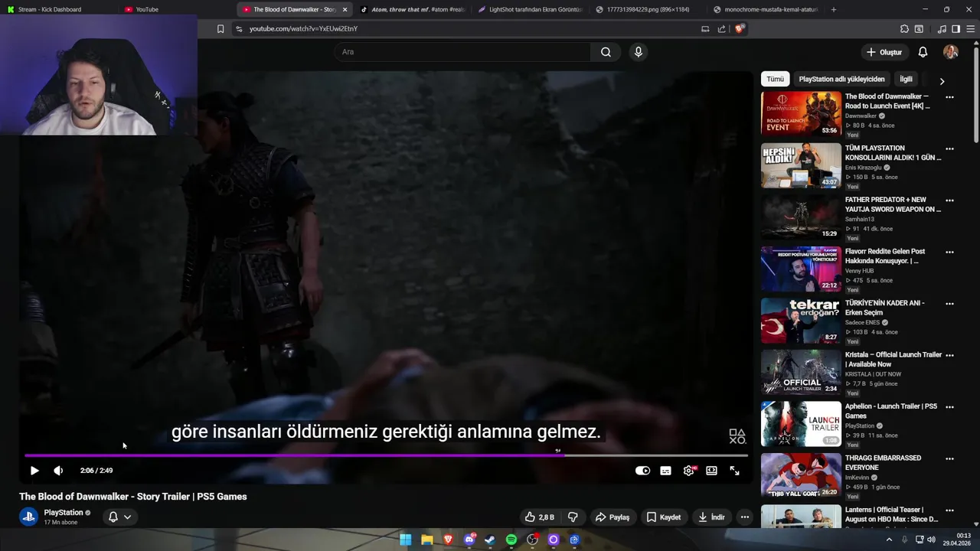Select the İlgili filter chip
The height and width of the screenshot is (551, 980).
(x=906, y=79)
